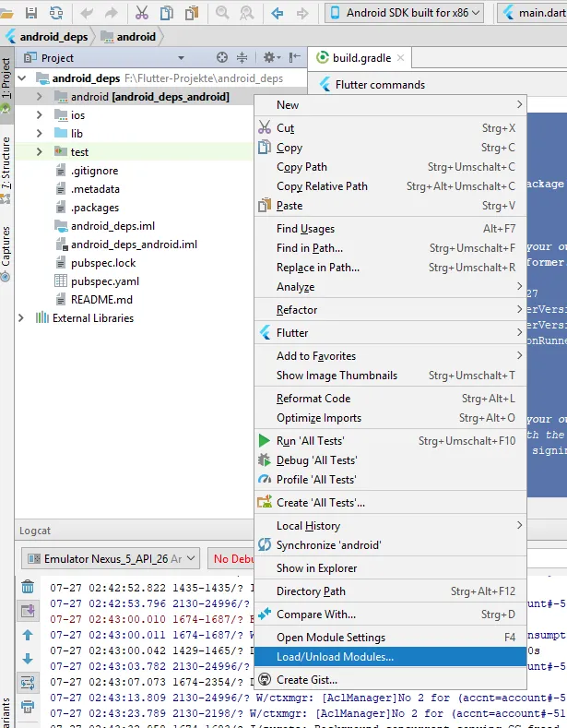Image resolution: width=567 pixels, height=728 pixels.
Task: Click the Flutter commands link
Action: tap(380, 85)
